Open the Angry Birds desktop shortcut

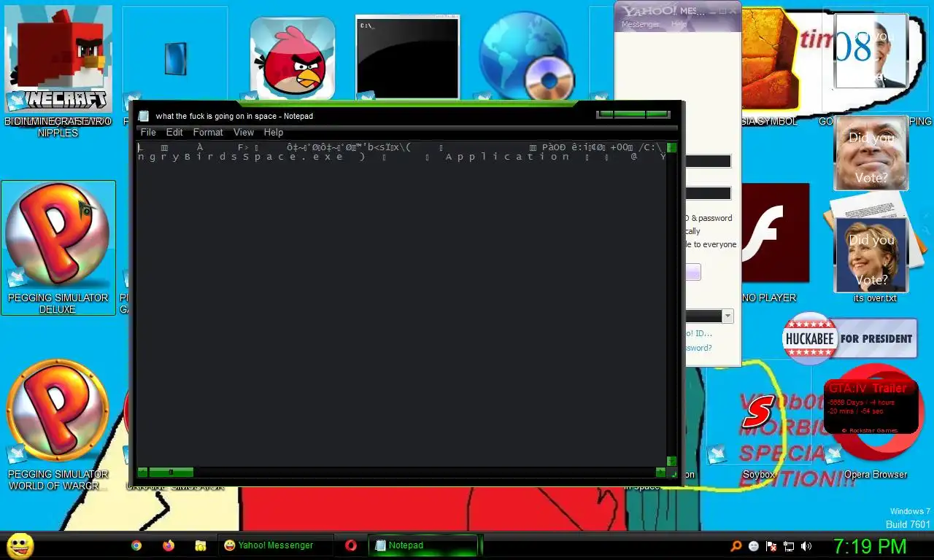tap(293, 58)
